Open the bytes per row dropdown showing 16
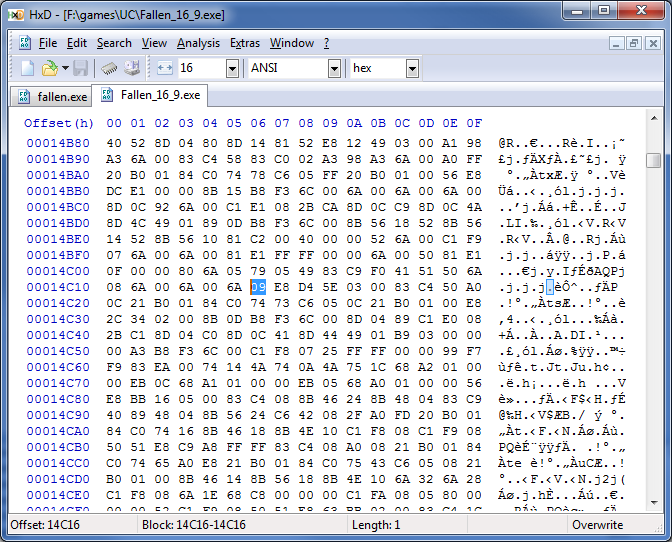 (232, 69)
